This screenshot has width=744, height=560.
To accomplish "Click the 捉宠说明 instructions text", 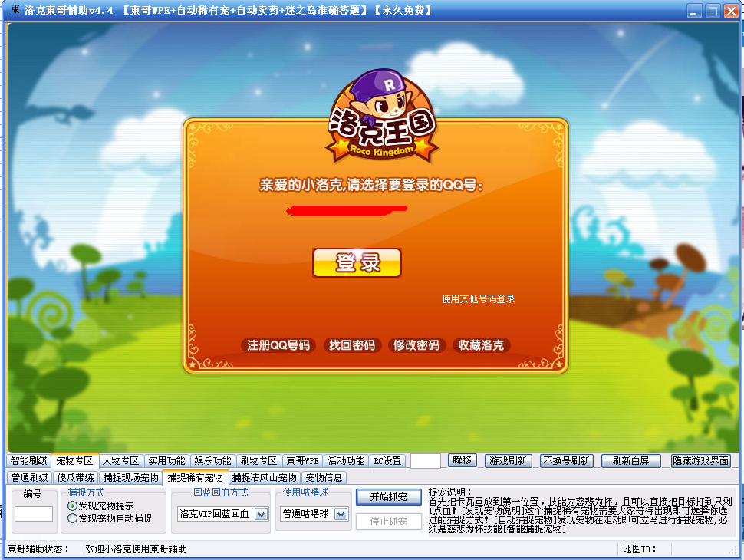I will 580,511.
